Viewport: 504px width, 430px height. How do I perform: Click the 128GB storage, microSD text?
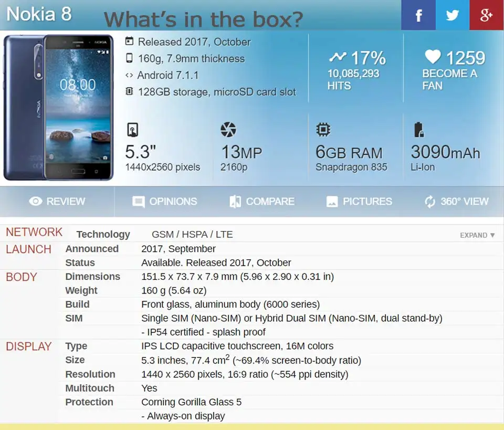point(217,92)
